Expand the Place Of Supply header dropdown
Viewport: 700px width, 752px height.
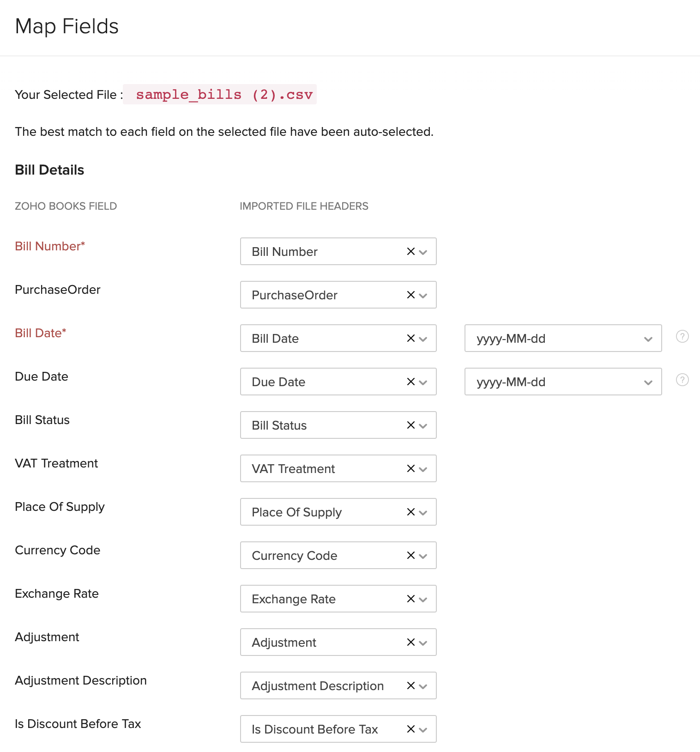[423, 512]
